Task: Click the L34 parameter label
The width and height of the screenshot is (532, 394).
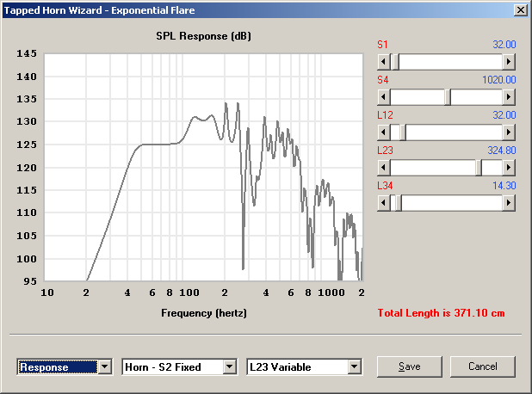Action: pos(385,186)
